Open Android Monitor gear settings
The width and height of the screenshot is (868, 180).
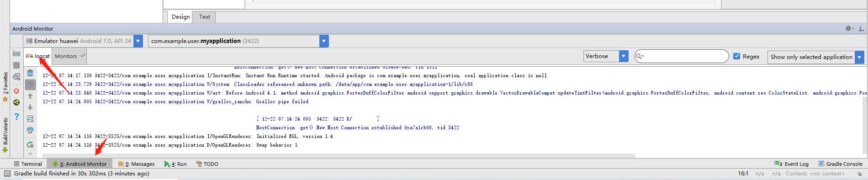[849, 28]
